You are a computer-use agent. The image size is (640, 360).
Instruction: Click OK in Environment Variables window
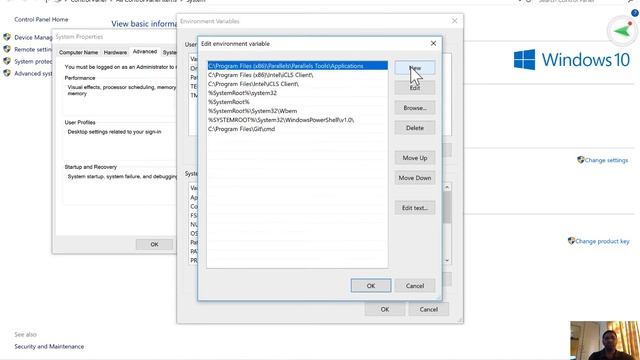point(384,309)
